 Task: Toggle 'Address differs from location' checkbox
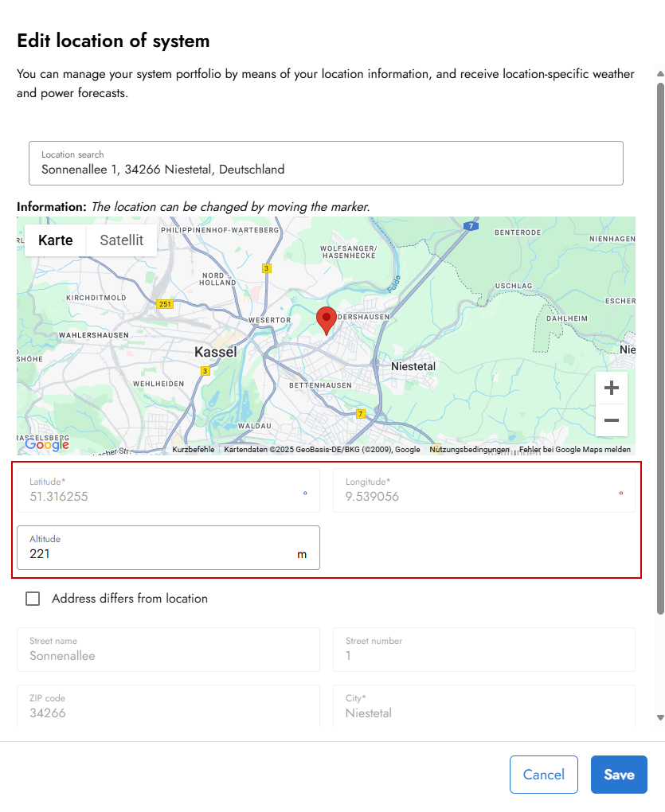33,598
